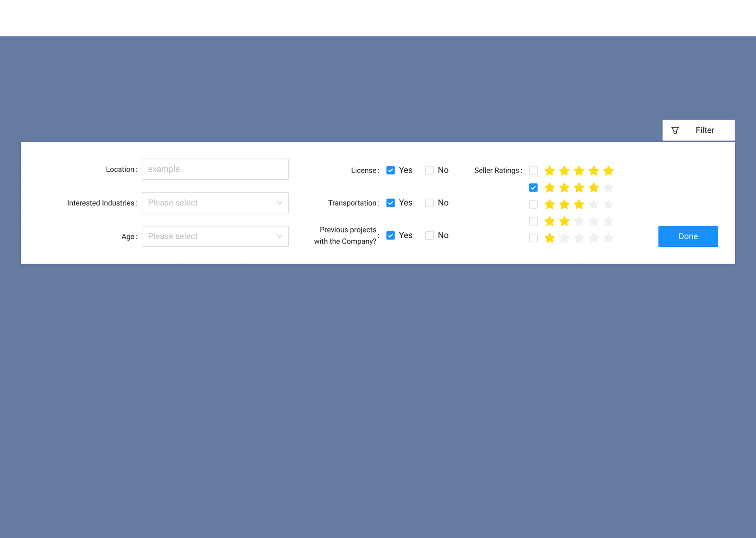Click 'Previous projects with the Company?' label
The image size is (756, 538).
[346, 235]
